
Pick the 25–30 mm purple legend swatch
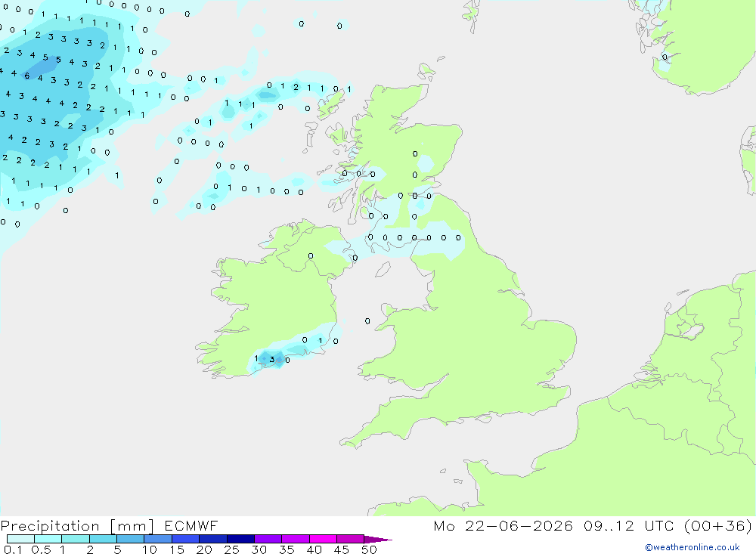point(240,539)
